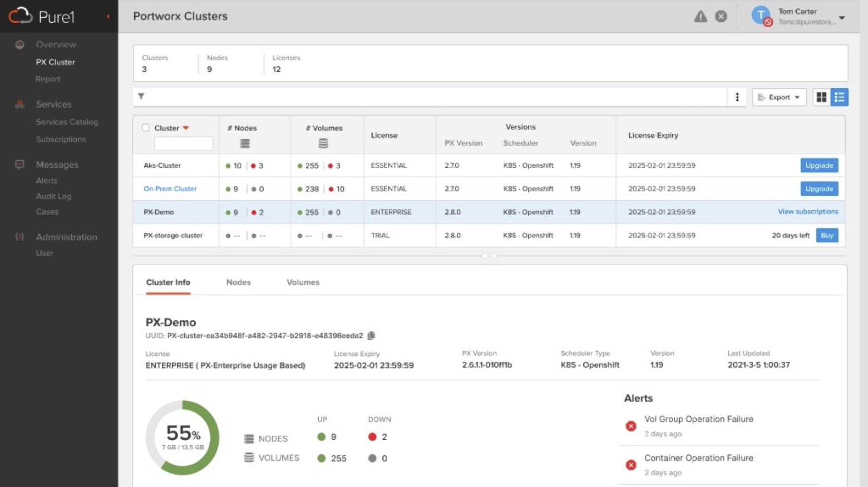Screen dimensions: 868x487
Task: Select the grid view icon
Action: tap(822, 97)
